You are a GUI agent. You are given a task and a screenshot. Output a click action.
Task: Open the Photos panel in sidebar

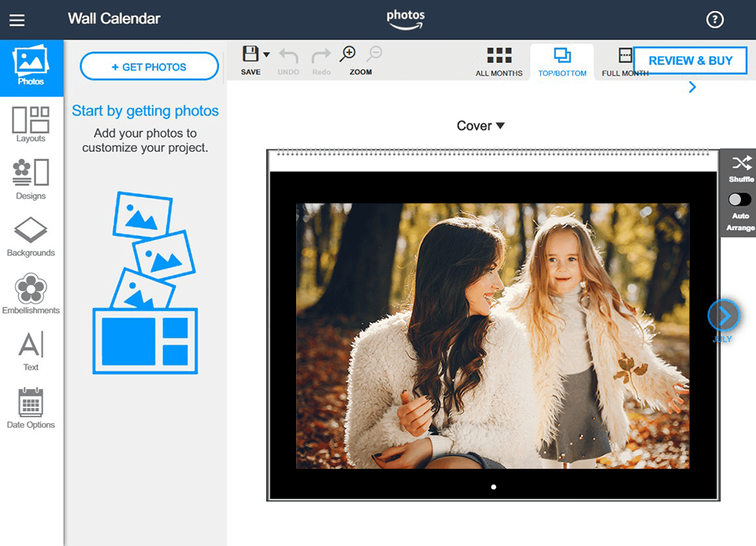(x=31, y=67)
